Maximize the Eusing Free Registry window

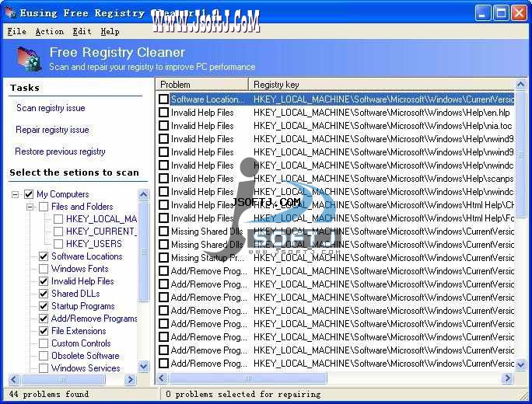(x=501, y=13)
